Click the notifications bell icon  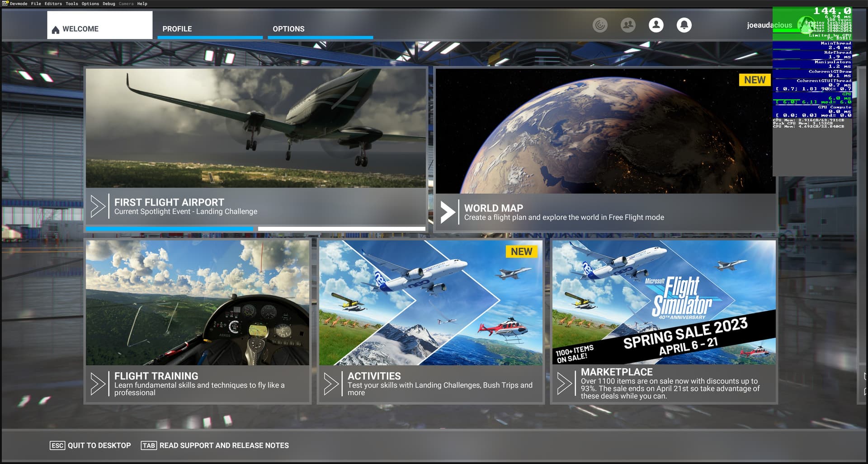(684, 25)
